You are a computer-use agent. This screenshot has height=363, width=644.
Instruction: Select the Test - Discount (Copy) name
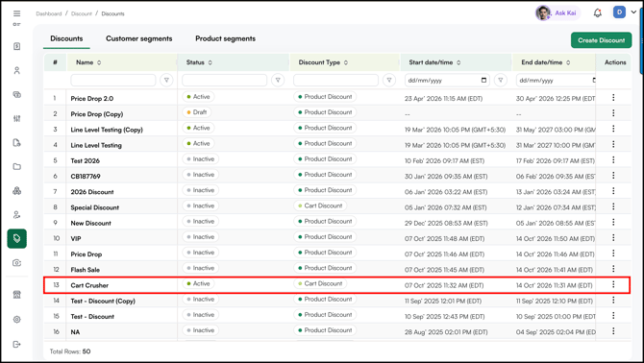point(103,302)
